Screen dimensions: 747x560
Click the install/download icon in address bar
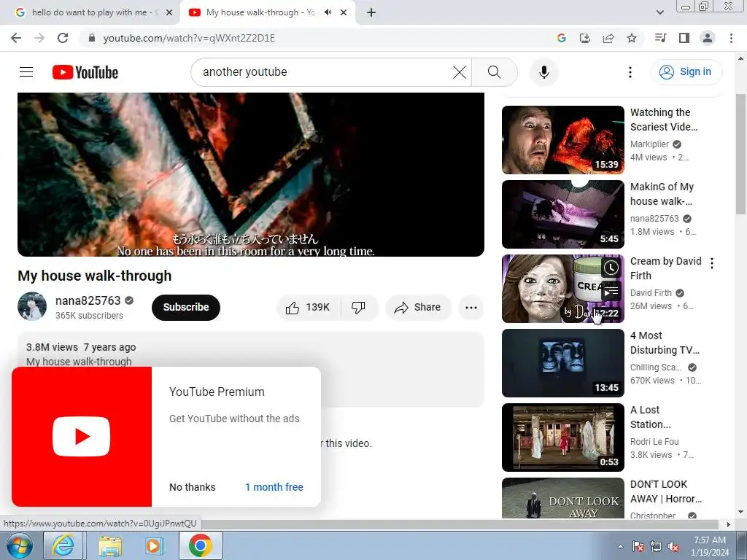[x=584, y=38]
